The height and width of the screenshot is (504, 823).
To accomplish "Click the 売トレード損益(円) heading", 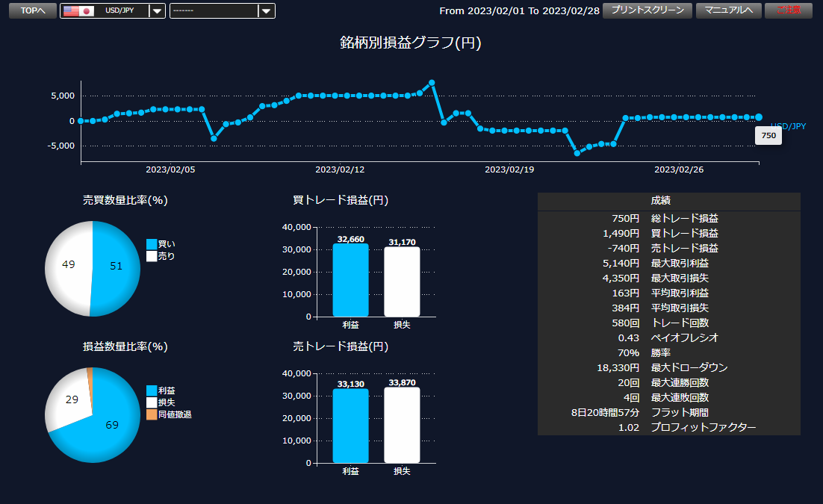I will (340, 346).
